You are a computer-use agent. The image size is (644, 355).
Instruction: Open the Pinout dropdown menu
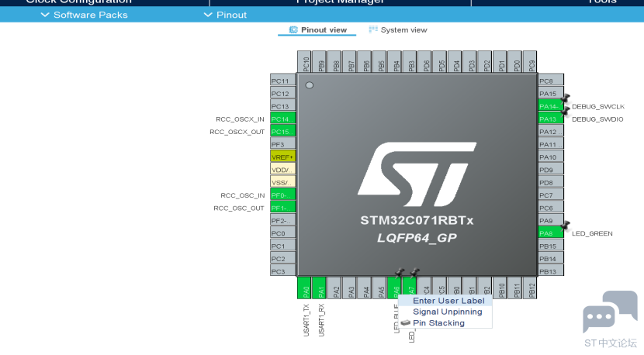point(226,15)
